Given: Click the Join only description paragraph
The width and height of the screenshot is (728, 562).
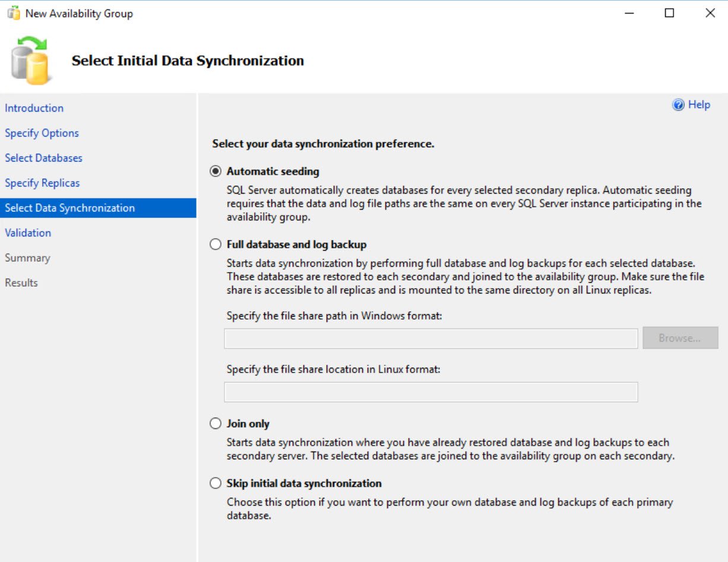Looking at the screenshot, I should [451, 450].
